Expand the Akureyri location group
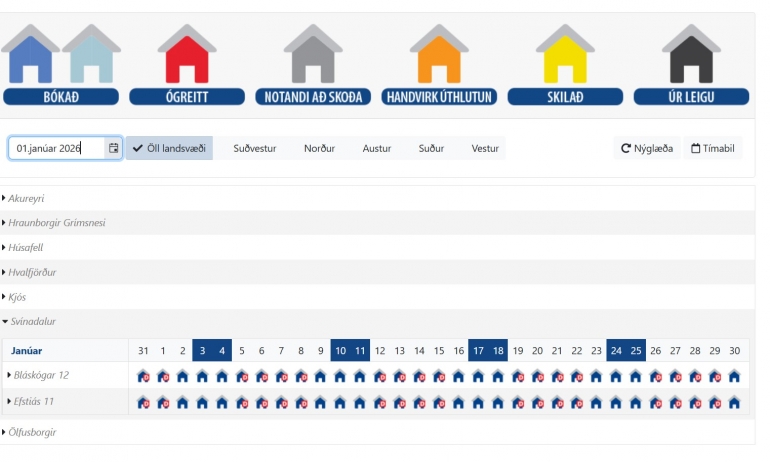770x462 pixels. click(26, 198)
